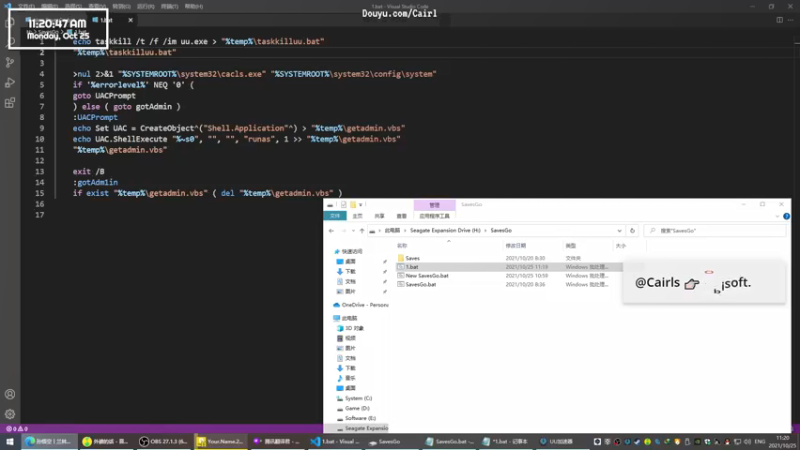
Task: Open Explorer 共享 ribbon tab
Action: tap(379, 216)
